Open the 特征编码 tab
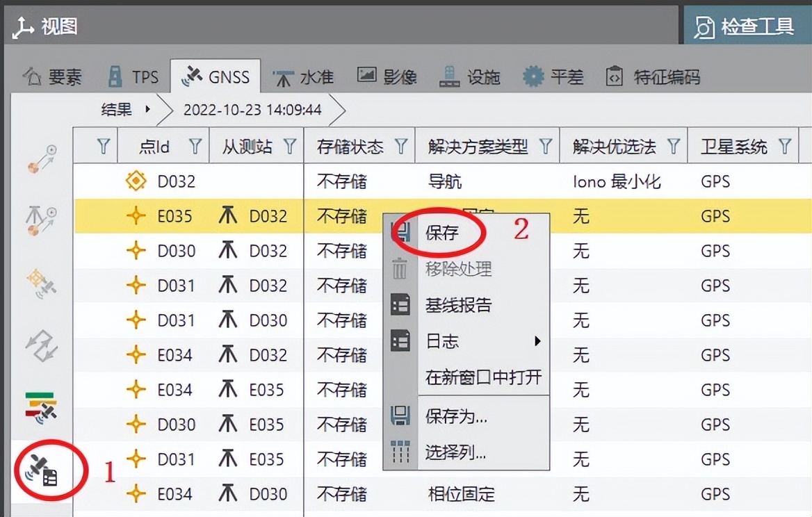Screen dimensions: 812x517 (x=653, y=77)
